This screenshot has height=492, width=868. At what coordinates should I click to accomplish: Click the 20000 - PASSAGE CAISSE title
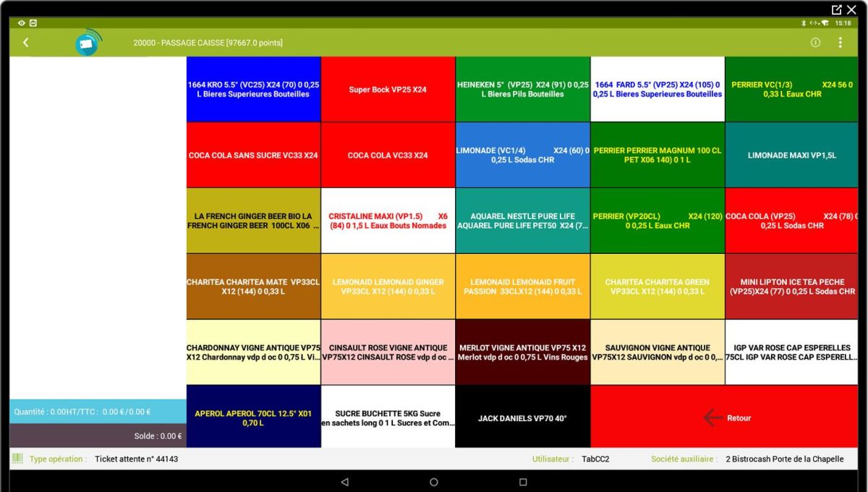coord(208,43)
